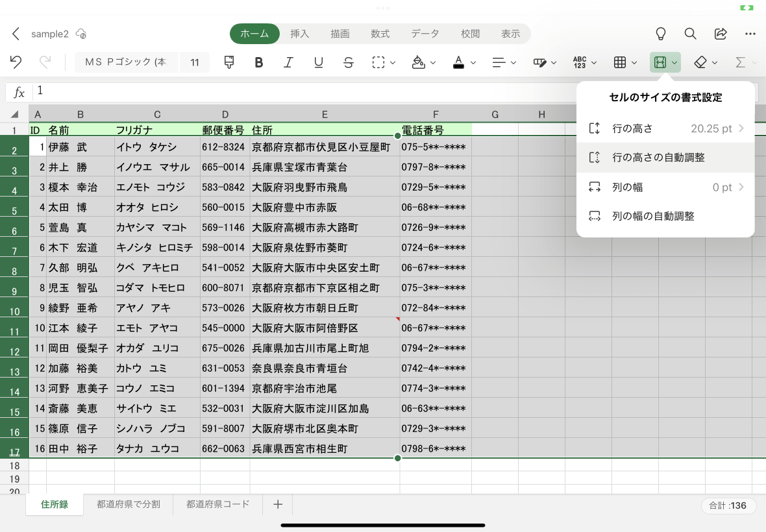Apply italic formatting to the selection

pos(288,62)
